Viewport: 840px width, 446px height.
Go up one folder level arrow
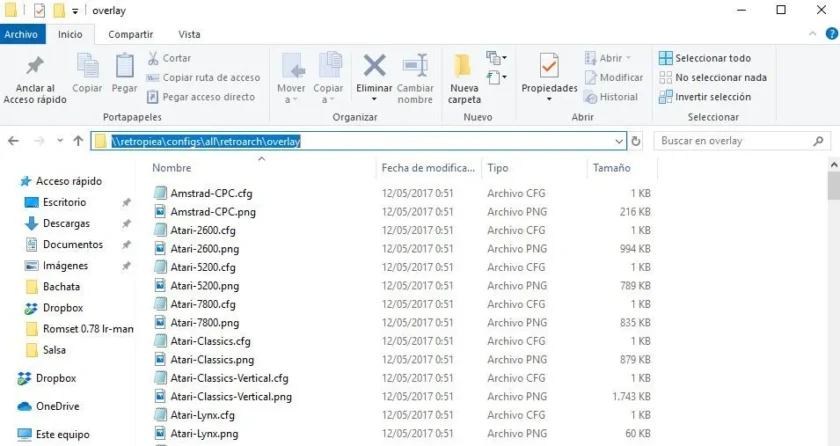[78, 141]
